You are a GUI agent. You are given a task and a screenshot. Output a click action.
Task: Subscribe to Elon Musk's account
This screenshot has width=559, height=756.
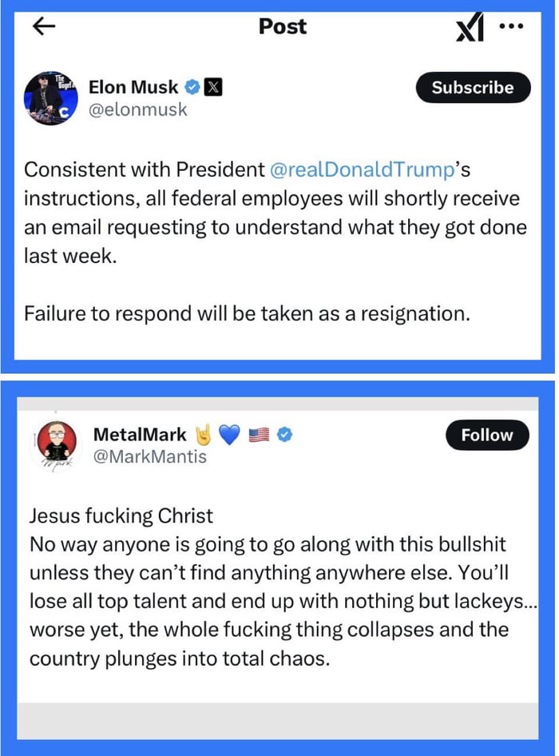[473, 88]
